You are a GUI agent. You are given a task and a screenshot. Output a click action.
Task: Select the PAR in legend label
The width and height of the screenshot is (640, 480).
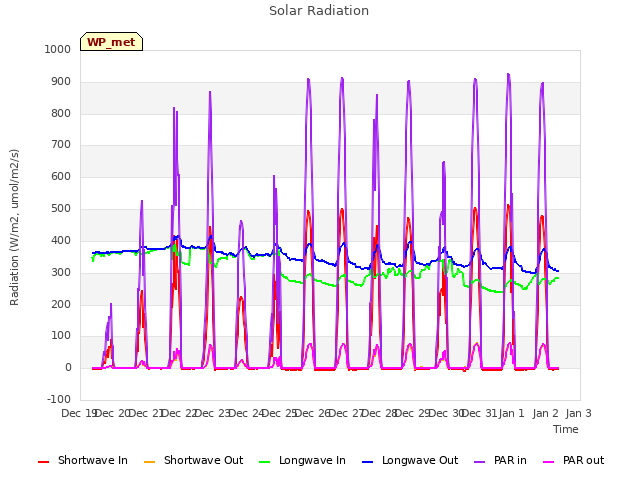tap(510, 460)
